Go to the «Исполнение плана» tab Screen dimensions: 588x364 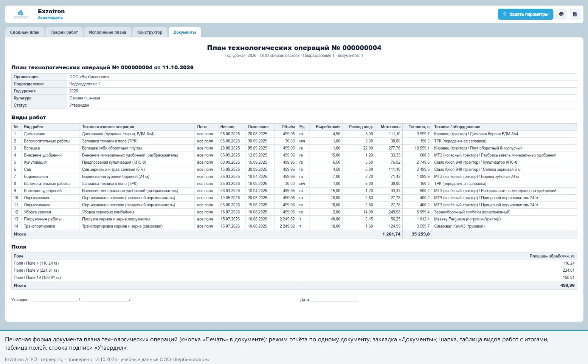(x=107, y=33)
